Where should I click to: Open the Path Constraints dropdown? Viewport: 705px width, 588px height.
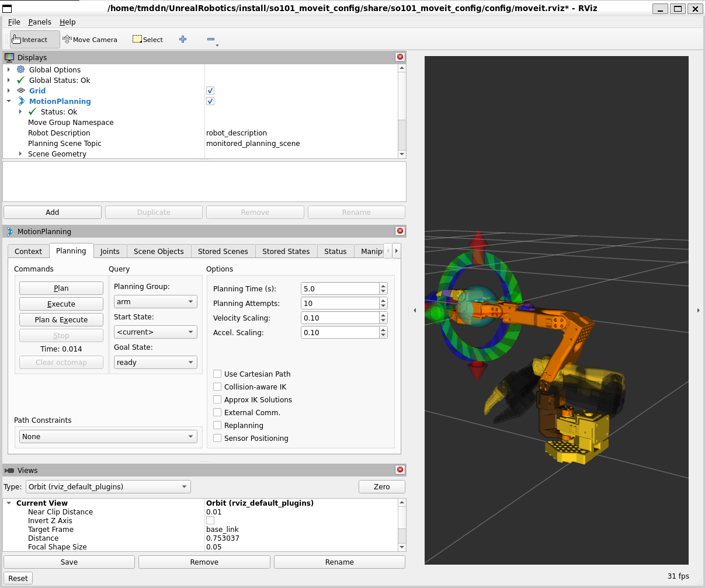click(x=108, y=436)
